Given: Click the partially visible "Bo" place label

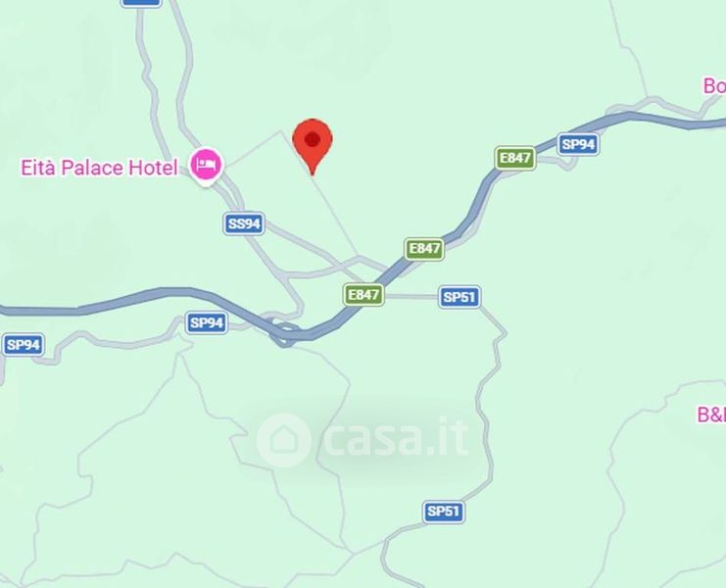Looking at the screenshot, I should coord(714,86).
